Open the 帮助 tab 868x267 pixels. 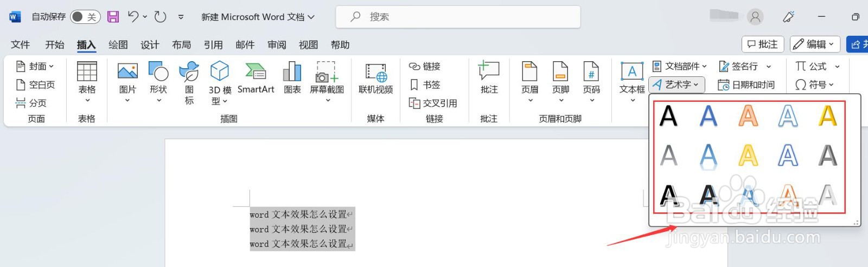pyautogui.click(x=340, y=44)
